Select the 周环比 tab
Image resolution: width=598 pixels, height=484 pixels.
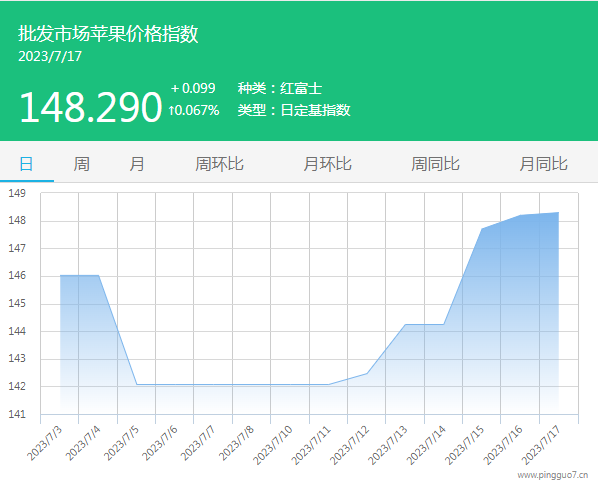tap(219, 164)
